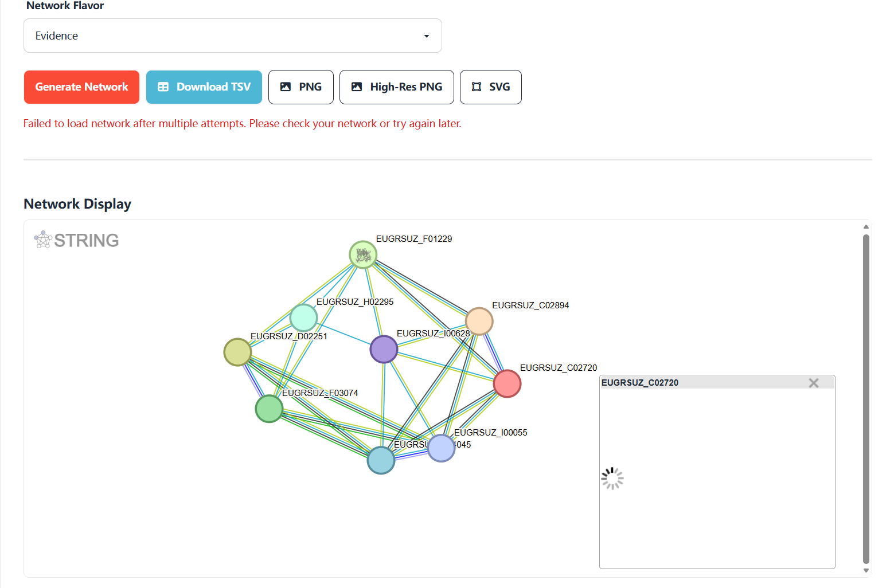894x588 pixels.
Task: Click the olive EUGRSUZ_D02251 node
Action: click(237, 352)
